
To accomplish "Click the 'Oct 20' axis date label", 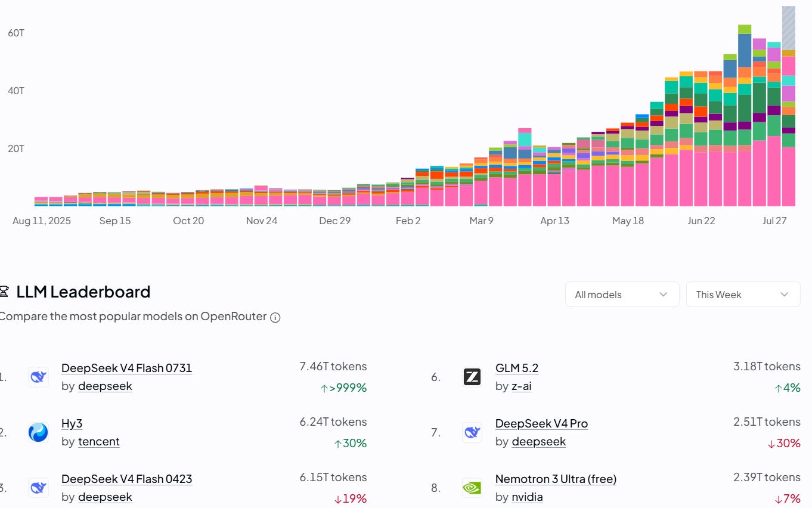I will 188,221.
